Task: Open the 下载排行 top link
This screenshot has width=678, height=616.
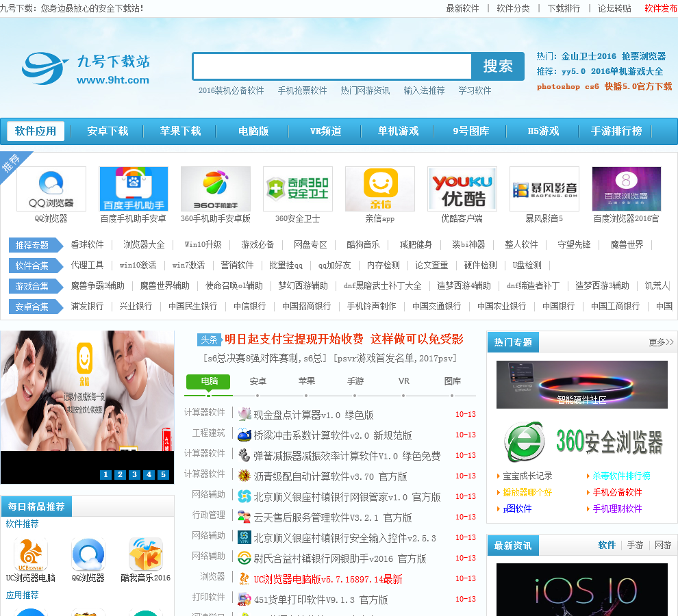Action: pos(564,8)
